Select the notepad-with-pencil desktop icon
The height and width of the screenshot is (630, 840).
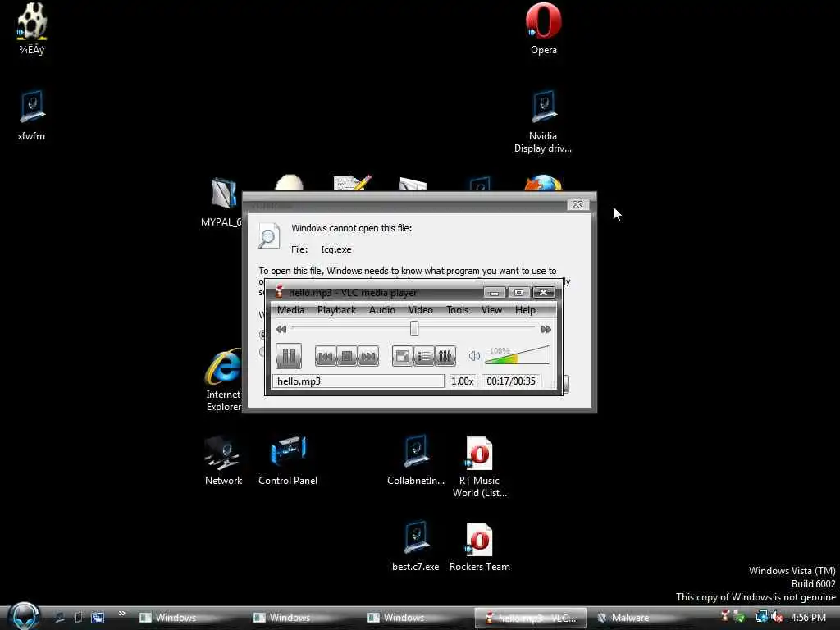(352, 183)
